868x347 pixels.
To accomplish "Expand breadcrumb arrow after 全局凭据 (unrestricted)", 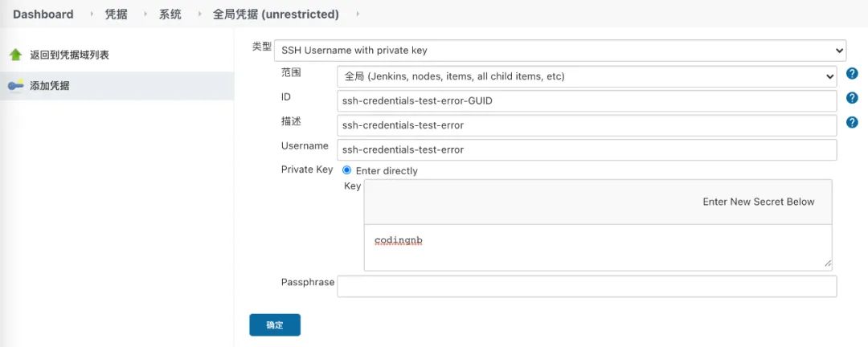I will pos(357,14).
